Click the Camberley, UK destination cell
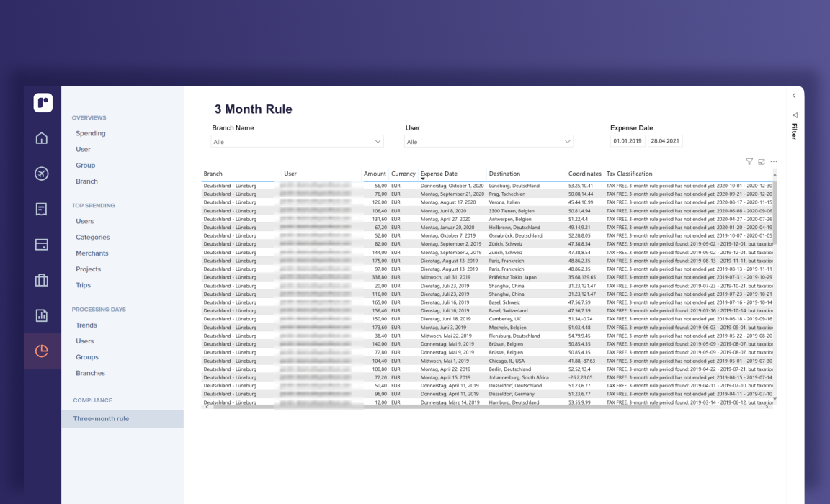 (x=504, y=319)
